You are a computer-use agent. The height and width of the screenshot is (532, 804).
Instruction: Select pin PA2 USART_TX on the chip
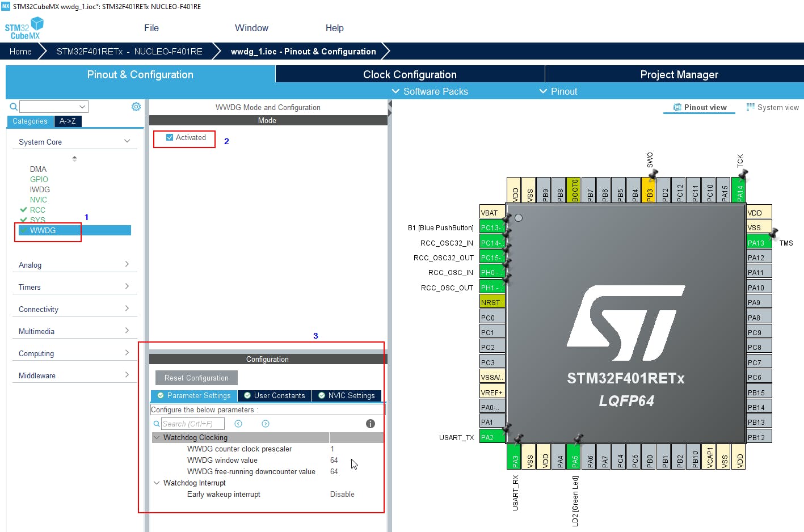pos(492,437)
